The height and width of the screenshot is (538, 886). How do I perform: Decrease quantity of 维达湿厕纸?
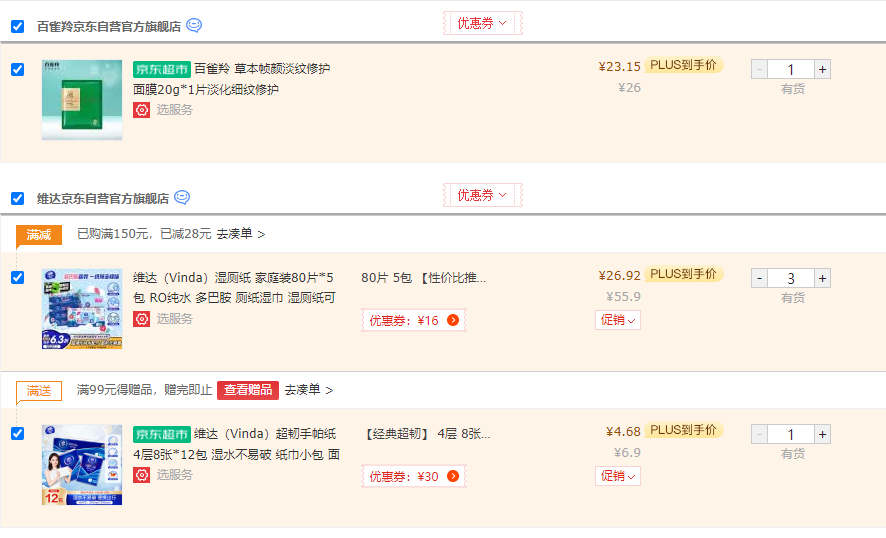[x=759, y=278]
